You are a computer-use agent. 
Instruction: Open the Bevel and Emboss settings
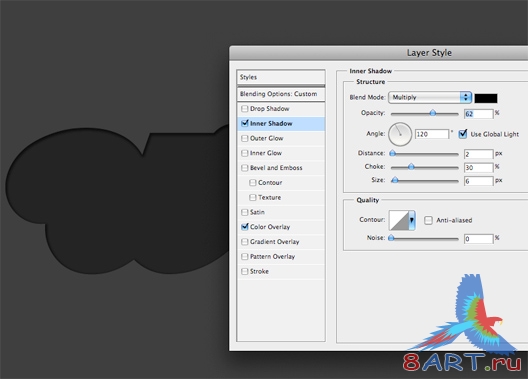(x=276, y=168)
